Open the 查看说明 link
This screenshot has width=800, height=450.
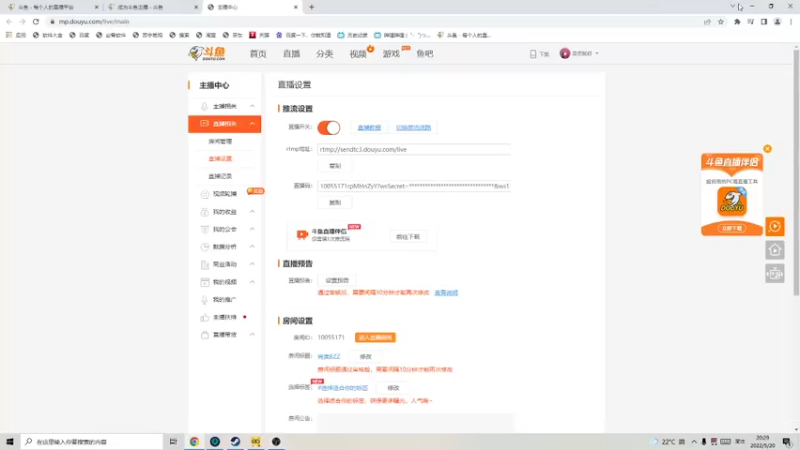tap(446, 293)
